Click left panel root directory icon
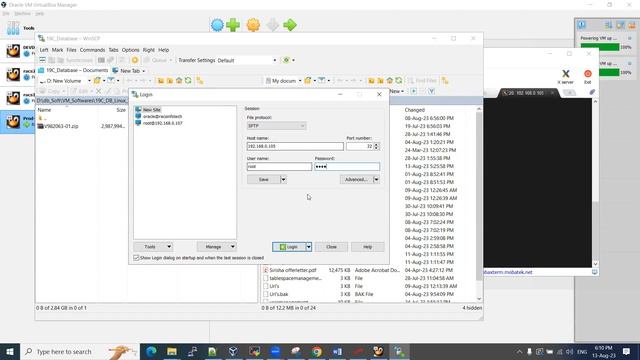 [170, 81]
